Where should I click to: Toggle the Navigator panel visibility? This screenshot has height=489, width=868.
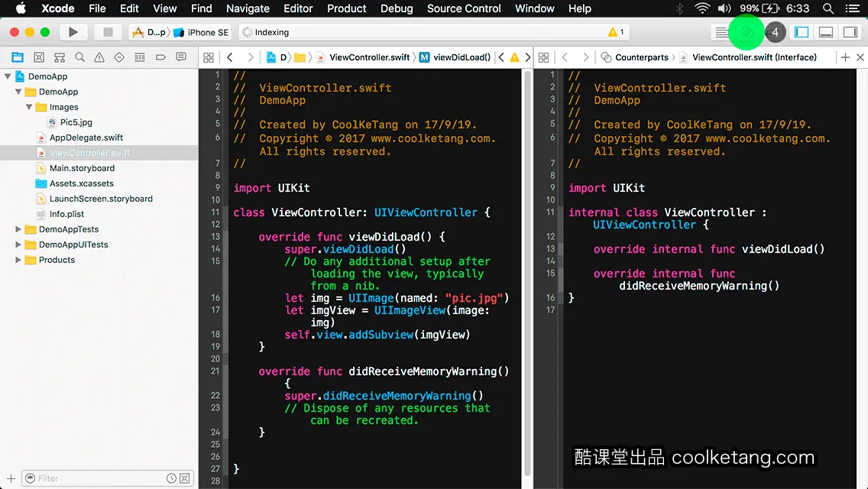point(801,32)
